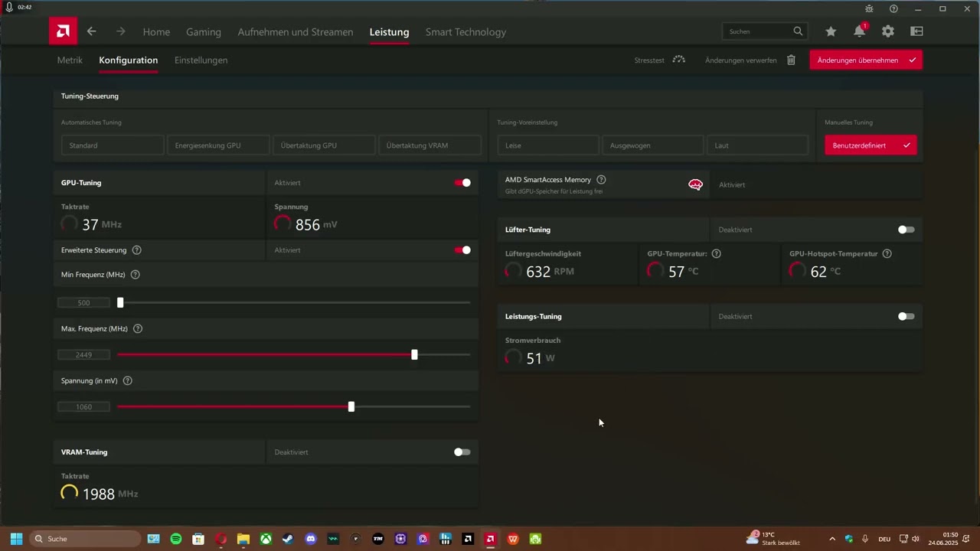Open Aufnehmen und Streamen tab
The image size is (980, 551).
click(x=296, y=31)
